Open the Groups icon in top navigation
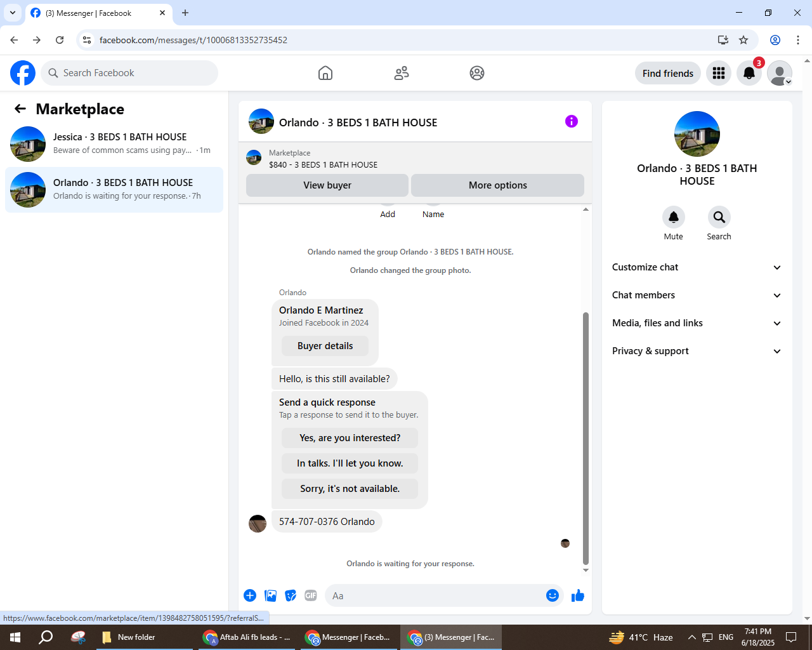 [x=477, y=73]
